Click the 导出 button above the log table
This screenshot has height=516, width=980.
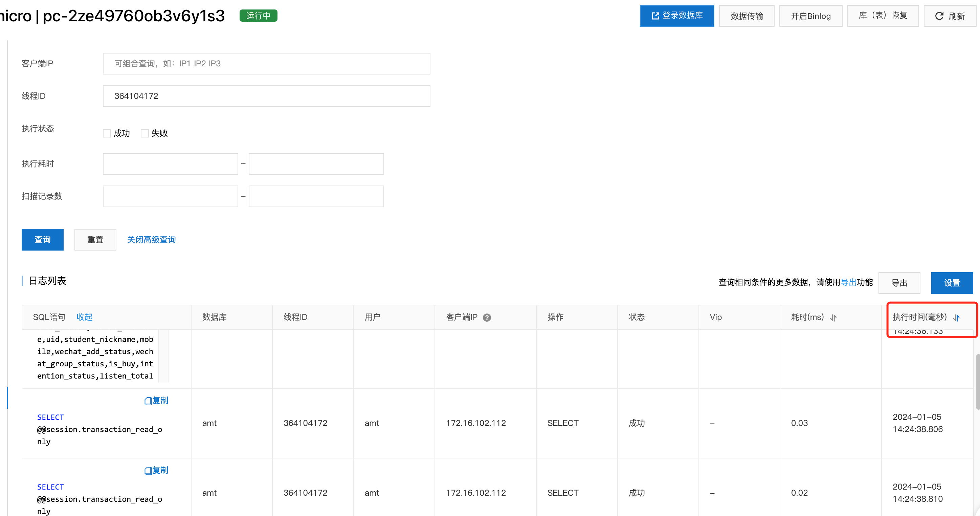pos(899,283)
